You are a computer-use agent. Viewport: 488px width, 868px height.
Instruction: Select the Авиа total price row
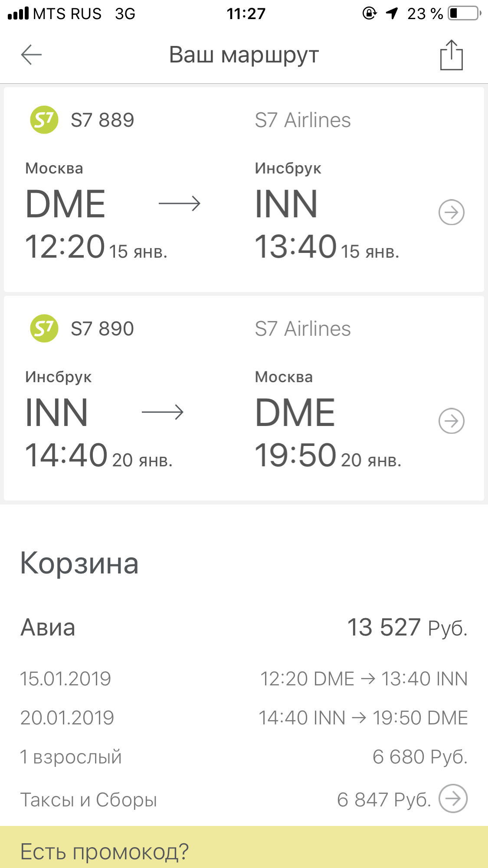point(244,628)
